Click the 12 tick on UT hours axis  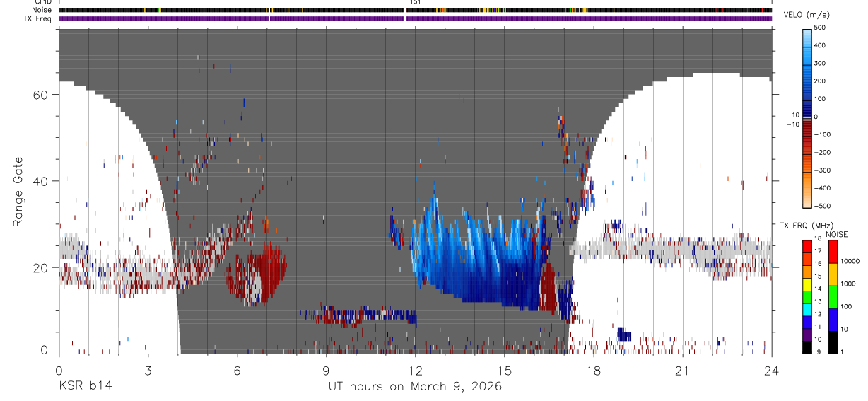click(416, 370)
